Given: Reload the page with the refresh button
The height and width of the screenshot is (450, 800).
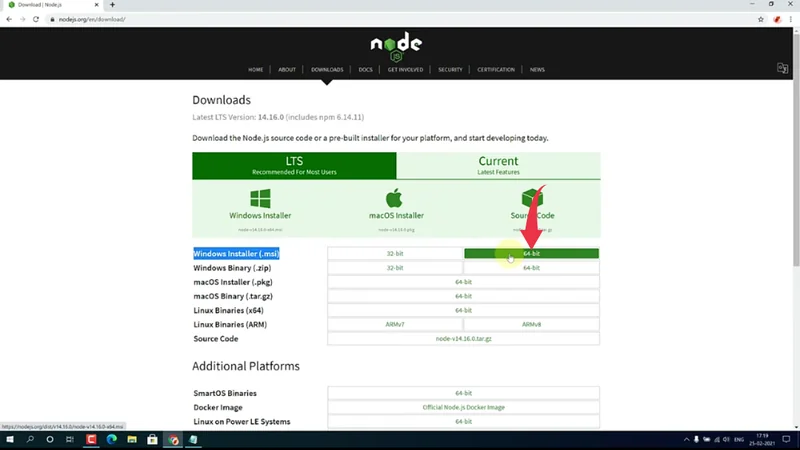Looking at the screenshot, I should click(36, 19).
